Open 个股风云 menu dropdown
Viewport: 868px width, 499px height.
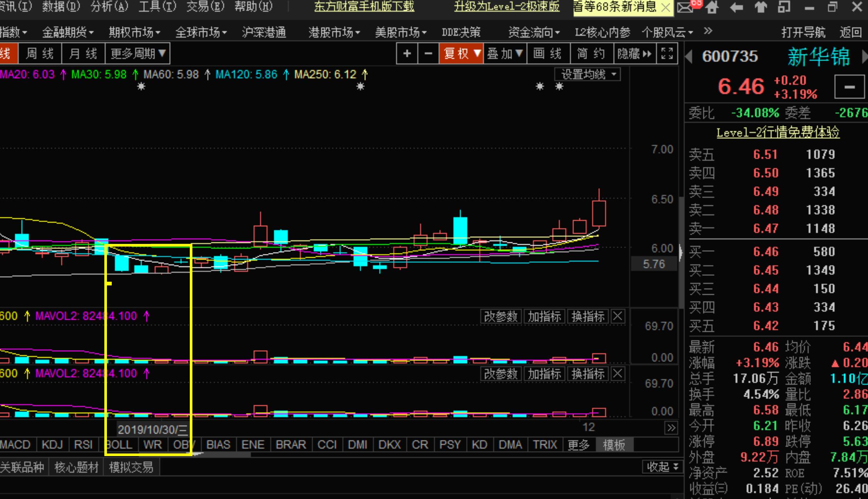pyautogui.click(x=667, y=33)
